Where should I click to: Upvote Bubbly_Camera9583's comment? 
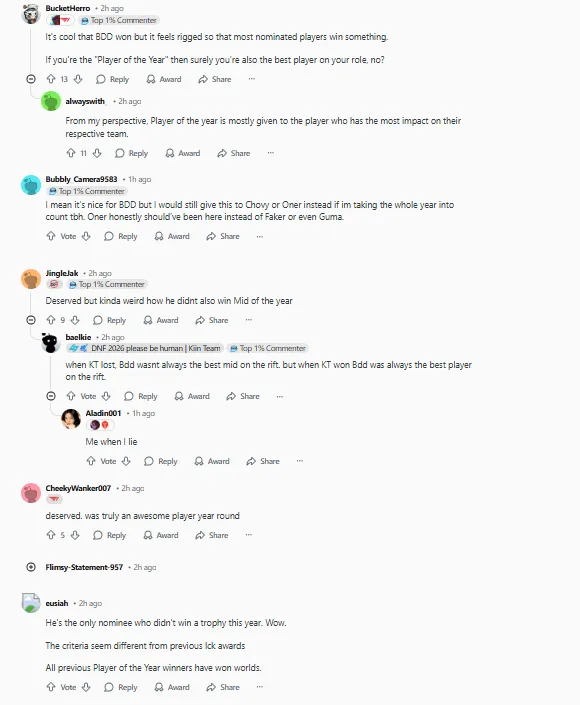tap(51, 236)
